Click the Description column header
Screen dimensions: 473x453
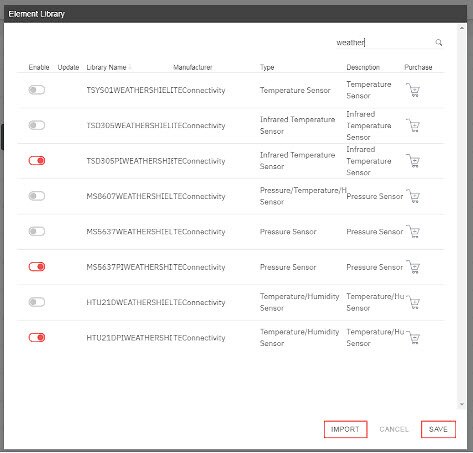tap(363, 67)
